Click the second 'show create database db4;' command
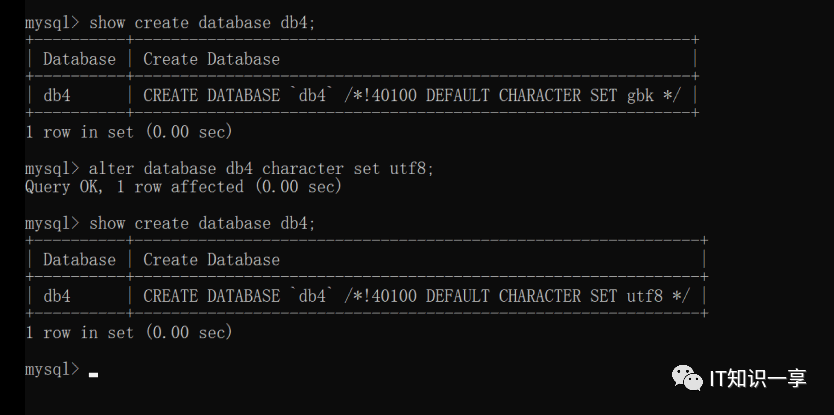 202,223
